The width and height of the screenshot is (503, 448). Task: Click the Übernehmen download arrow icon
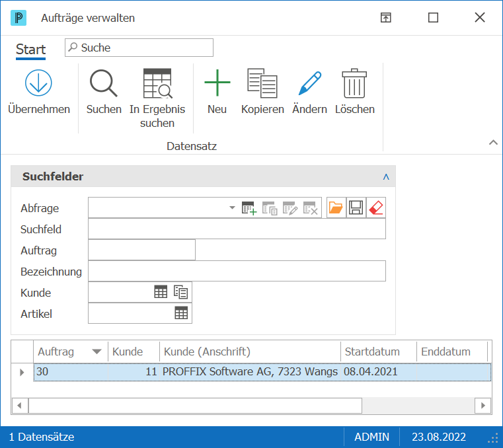[x=38, y=83]
